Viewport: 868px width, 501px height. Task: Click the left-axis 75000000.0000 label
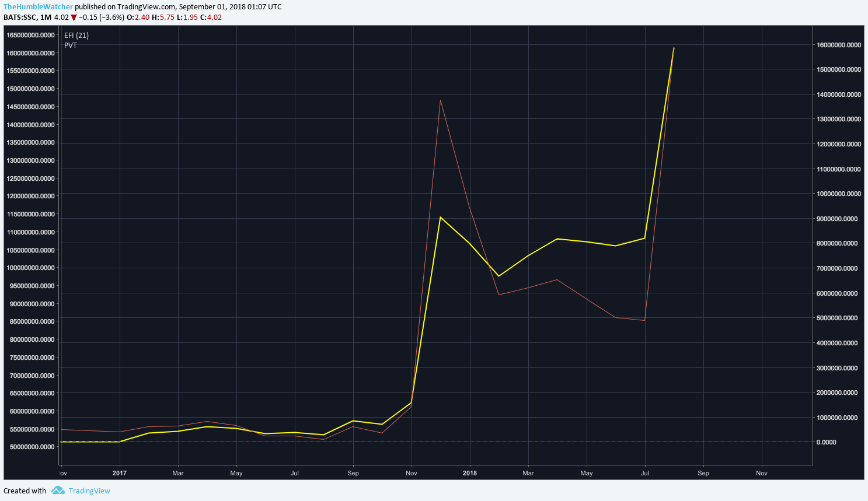pyautogui.click(x=32, y=358)
